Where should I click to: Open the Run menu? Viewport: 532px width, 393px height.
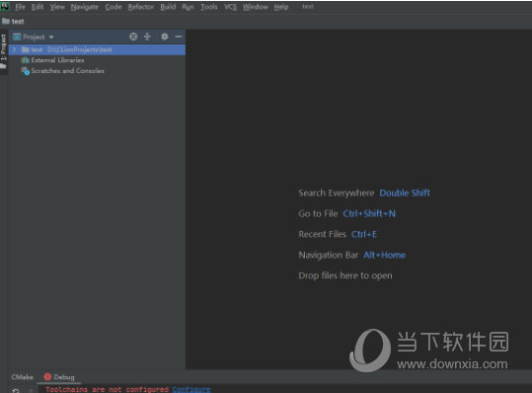point(188,7)
